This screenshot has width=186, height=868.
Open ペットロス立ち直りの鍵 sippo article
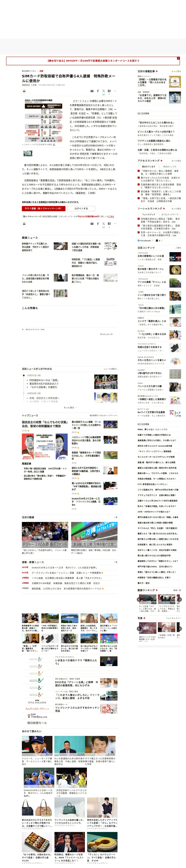pyautogui.click(x=149, y=386)
